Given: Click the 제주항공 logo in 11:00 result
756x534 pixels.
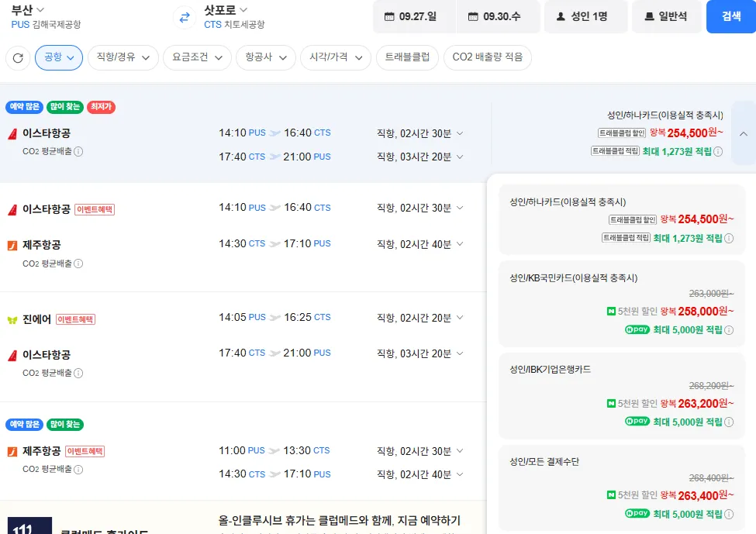Looking at the screenshot, I should click(12, 452).
